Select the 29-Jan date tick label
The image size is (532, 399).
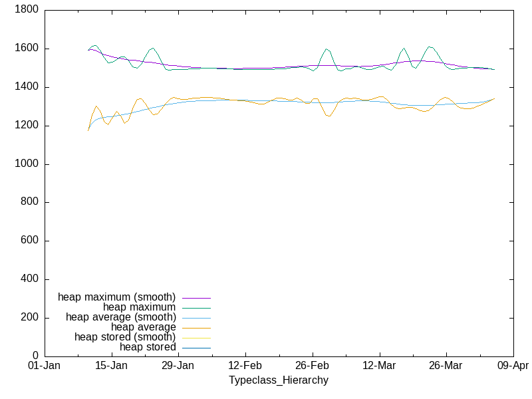point(178,366)
